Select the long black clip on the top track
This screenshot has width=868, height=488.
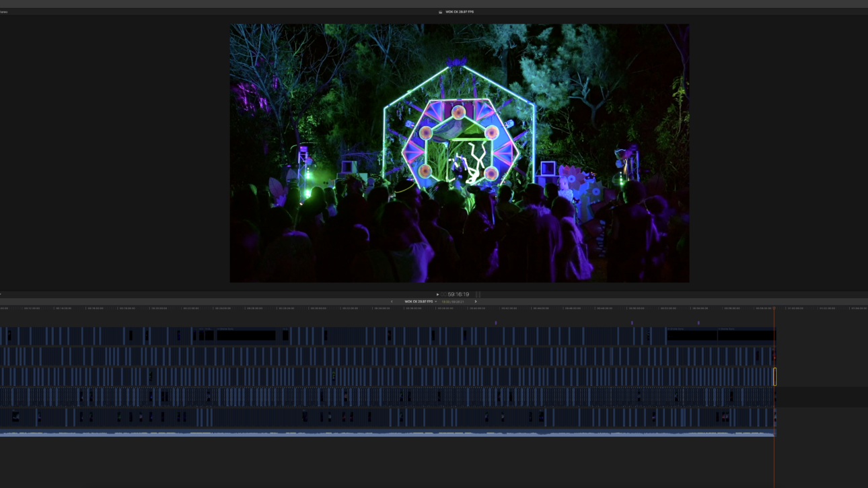pyautogui.click(x=246, y=335)
